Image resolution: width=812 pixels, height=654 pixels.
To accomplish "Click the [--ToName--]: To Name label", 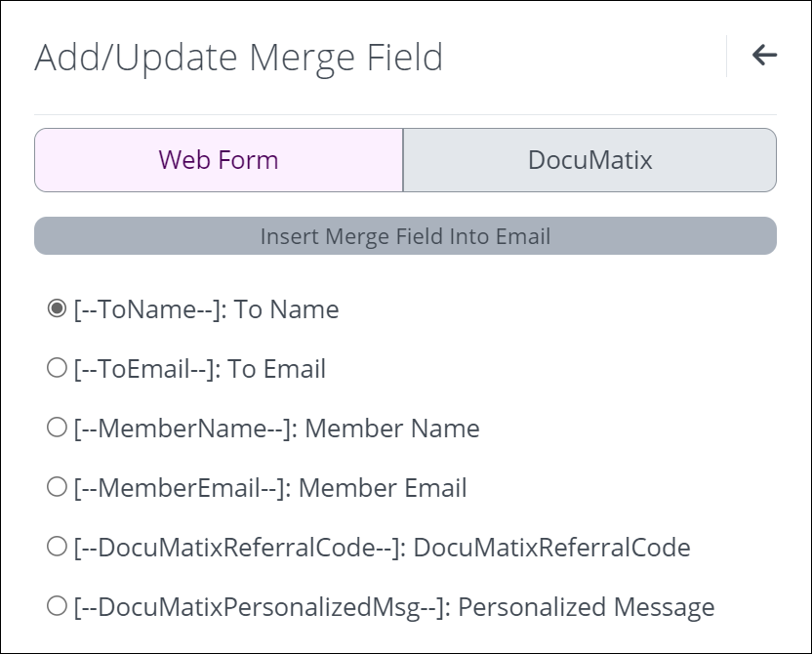I will (x=206, y=309).
